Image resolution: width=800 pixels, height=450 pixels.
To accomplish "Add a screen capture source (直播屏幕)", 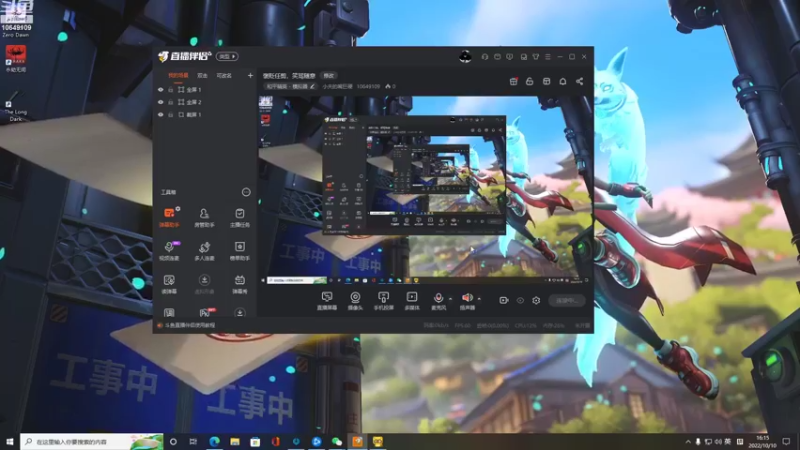I will pyautogui.click(x=327, y=301).
